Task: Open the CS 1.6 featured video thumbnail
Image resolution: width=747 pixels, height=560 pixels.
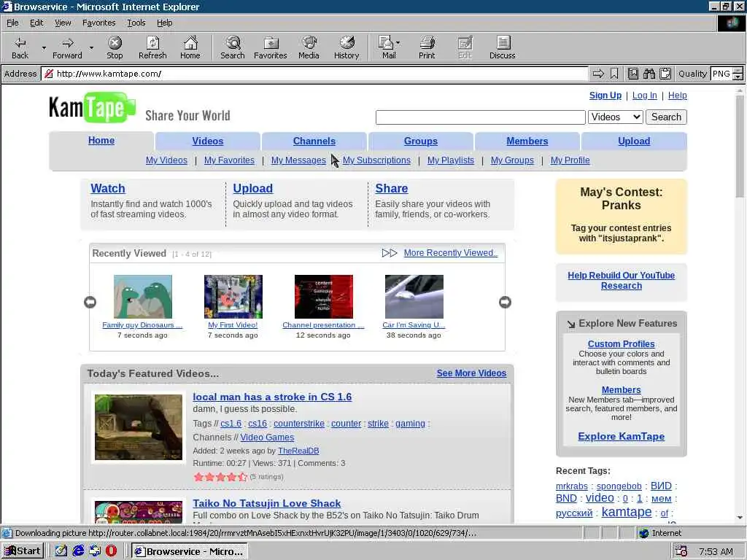Action: click(138, 427)
